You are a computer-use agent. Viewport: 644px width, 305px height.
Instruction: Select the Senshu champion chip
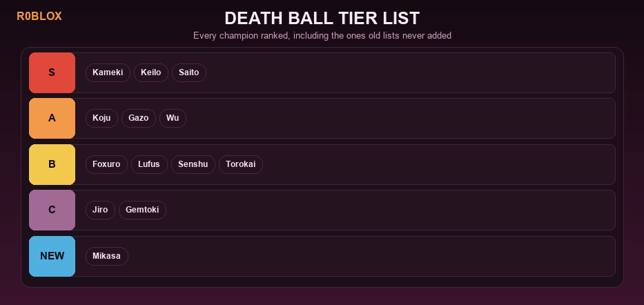193,164
